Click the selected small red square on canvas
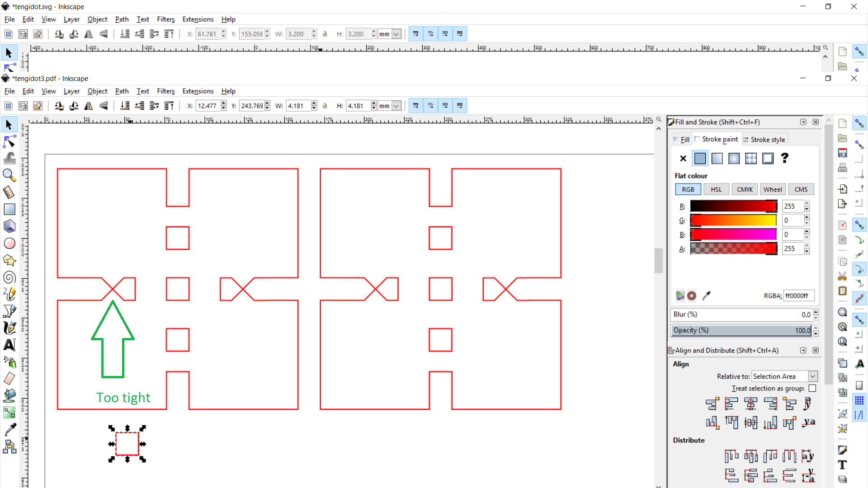868x488 pixels. [127, 444]
